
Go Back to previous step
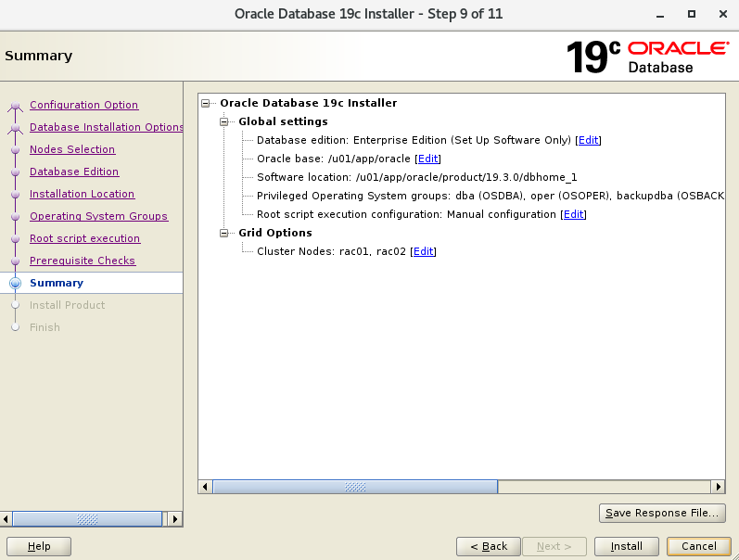488,546
